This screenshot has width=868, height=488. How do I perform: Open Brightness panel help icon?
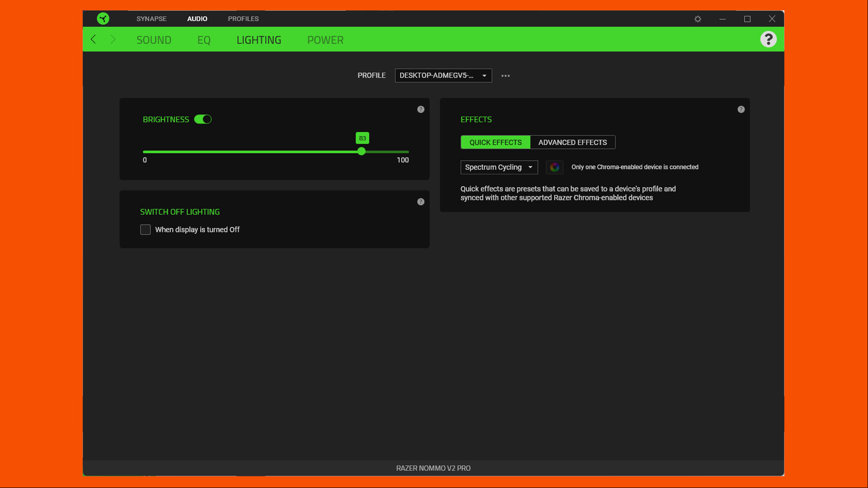click(x=421, y=109)
